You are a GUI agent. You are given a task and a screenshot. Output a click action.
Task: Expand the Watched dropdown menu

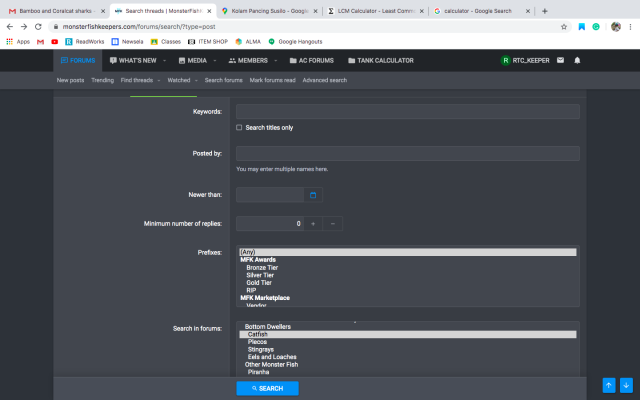181,79
